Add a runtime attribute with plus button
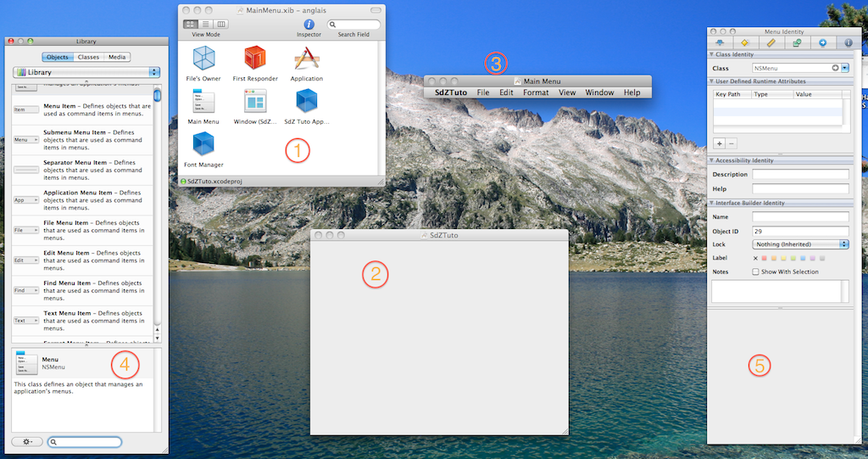Image resolution: width=868 pixels, height=459 pixels. coord(719,143)
